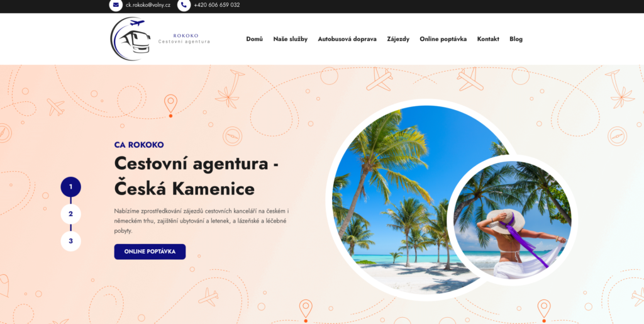Screen dimensions: 644x324
Task: Click the +420 606 659 032 phone link
Action: coord(217,5)
